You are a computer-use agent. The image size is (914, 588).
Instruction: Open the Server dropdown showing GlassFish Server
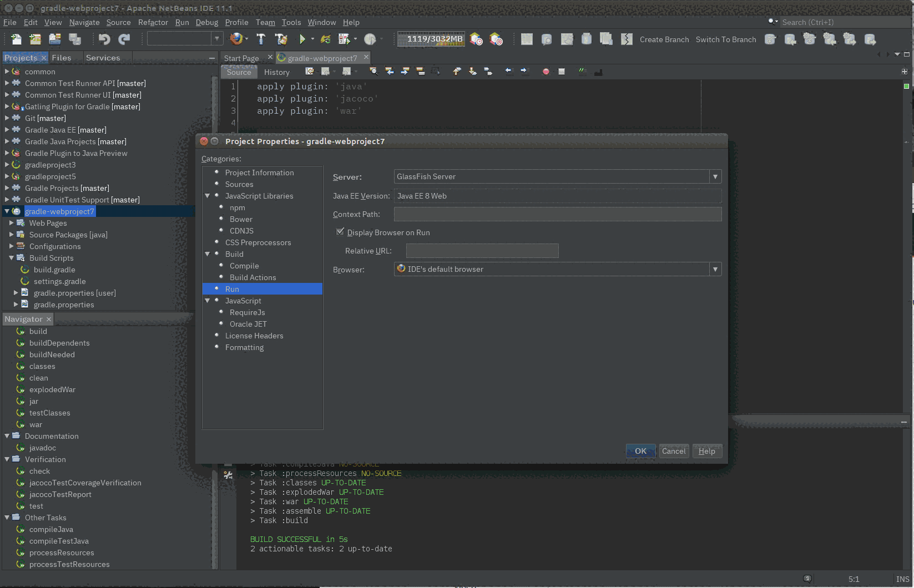pos(715,176)
